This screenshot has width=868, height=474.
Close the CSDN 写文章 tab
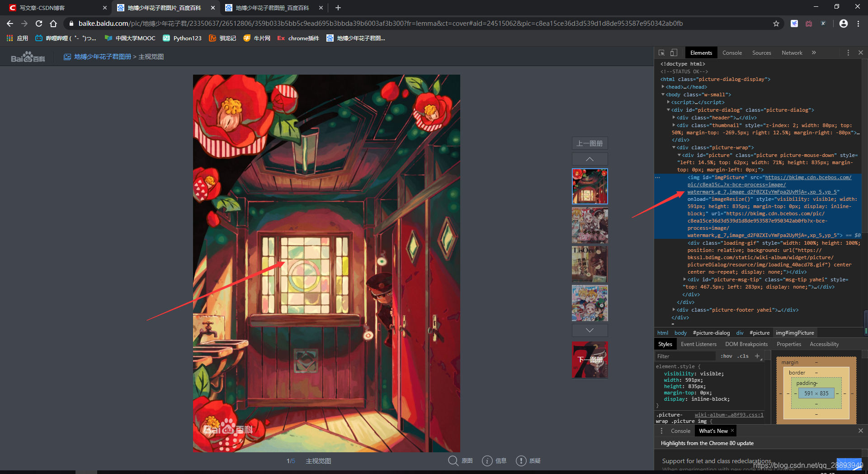click(x=105, y=8)
